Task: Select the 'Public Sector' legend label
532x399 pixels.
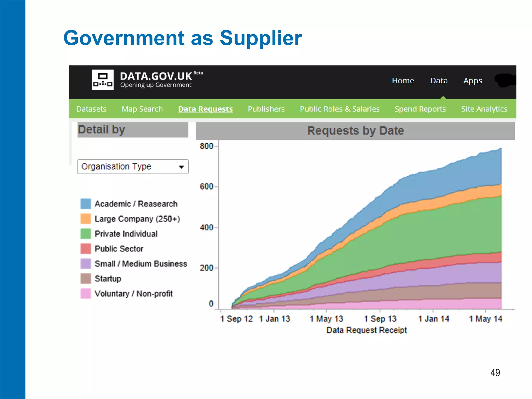Action: 119,249
